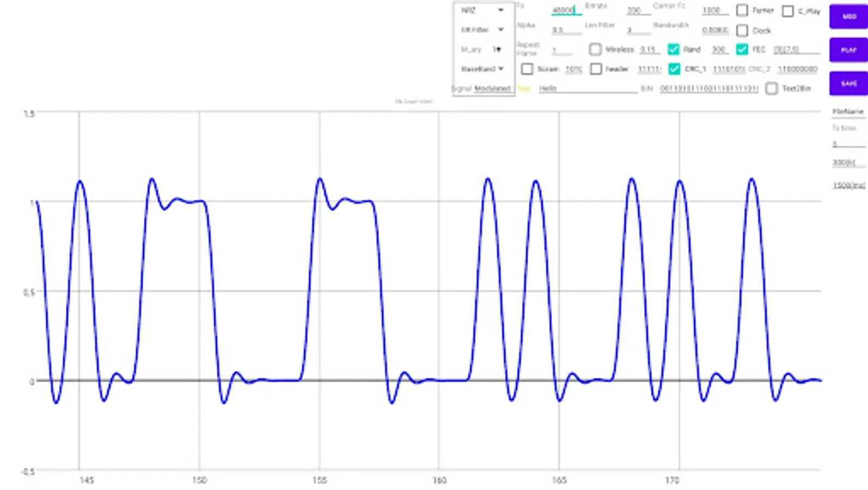Click the Bandwidth value field

(715, 30)
